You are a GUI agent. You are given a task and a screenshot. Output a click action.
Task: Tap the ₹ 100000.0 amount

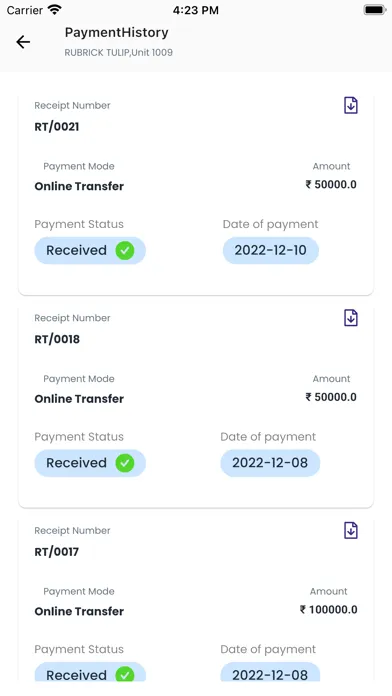tap(329, 610)
